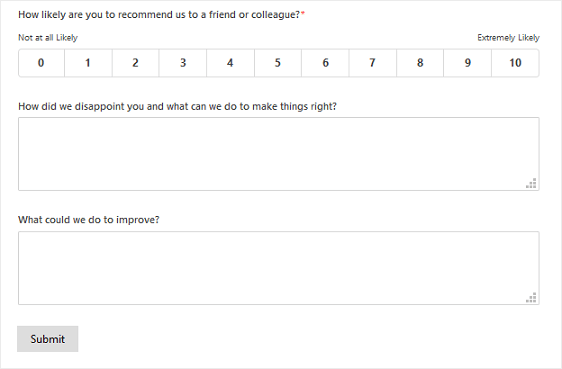Viewport: 562px width, 369px height.
Task: Choose rating 5 on the NPS scale
Action: [278, 63]
